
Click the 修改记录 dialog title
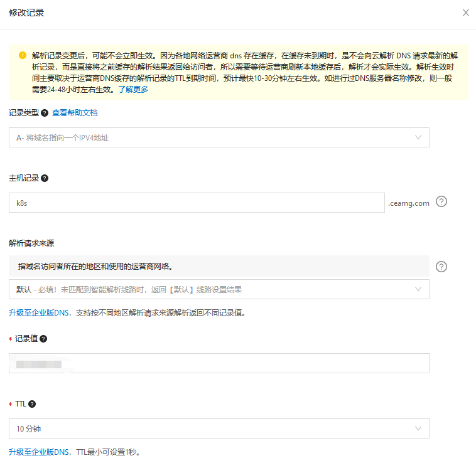[26, 13]
